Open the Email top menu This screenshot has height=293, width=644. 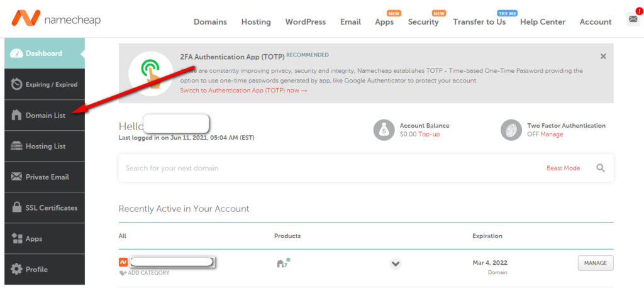[350, 22]
